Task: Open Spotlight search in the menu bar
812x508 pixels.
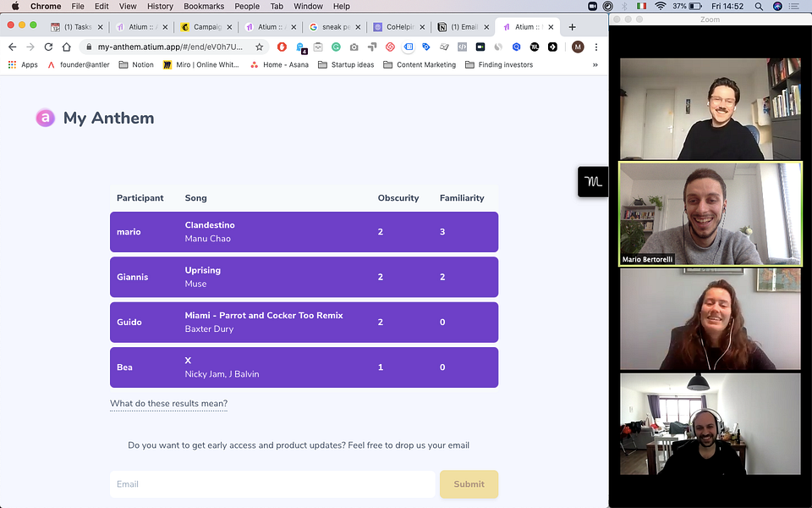Action: tap(759, 6)
